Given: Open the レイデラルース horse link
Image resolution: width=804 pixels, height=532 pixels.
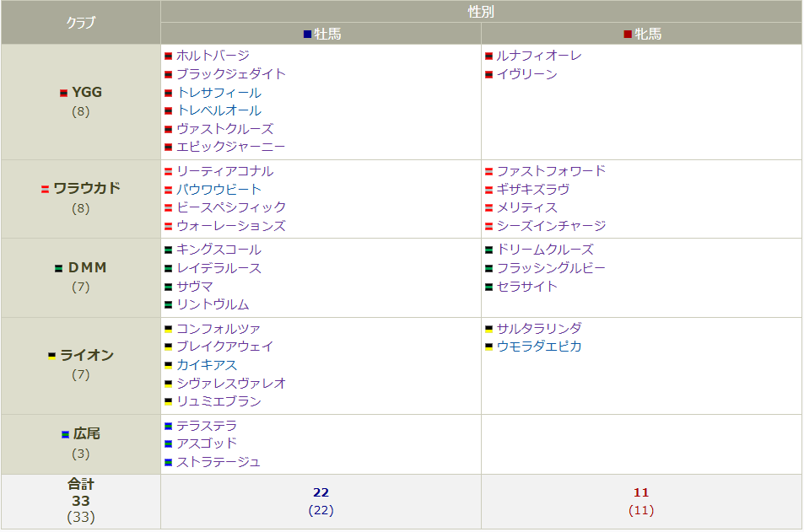Looking at the screenshot, I should point(219,268).
